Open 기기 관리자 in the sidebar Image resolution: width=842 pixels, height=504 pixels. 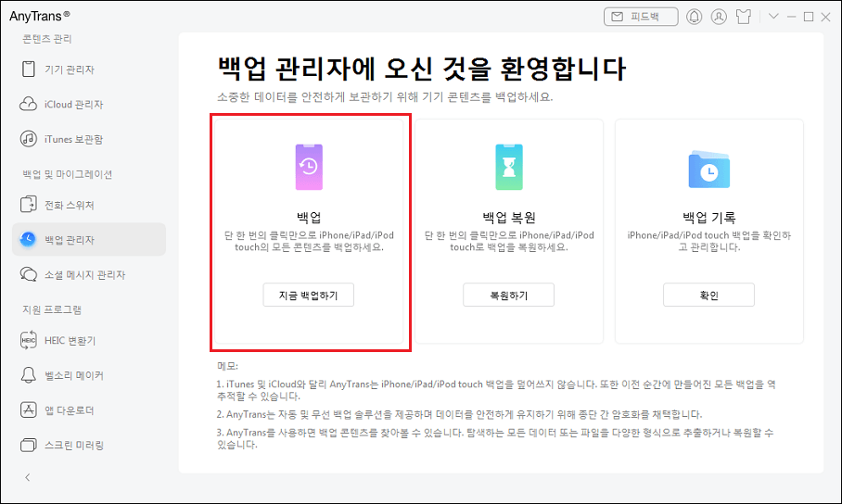tap(70, 69)
